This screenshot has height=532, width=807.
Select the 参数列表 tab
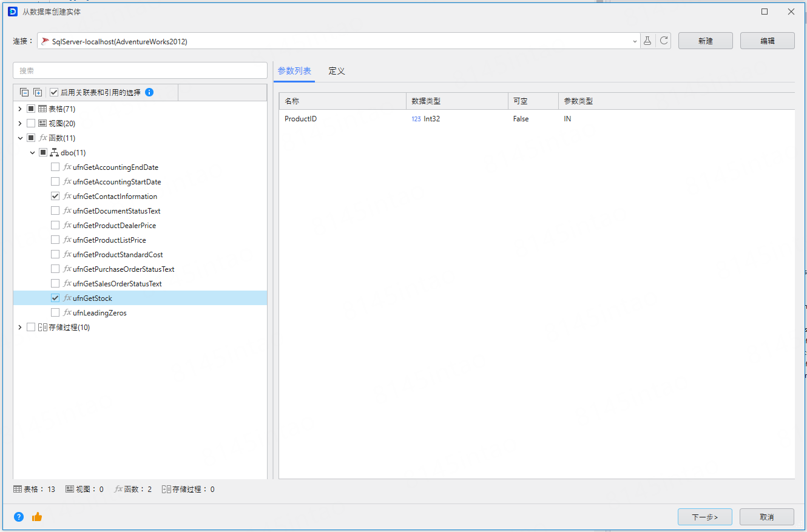pos(294,71)
